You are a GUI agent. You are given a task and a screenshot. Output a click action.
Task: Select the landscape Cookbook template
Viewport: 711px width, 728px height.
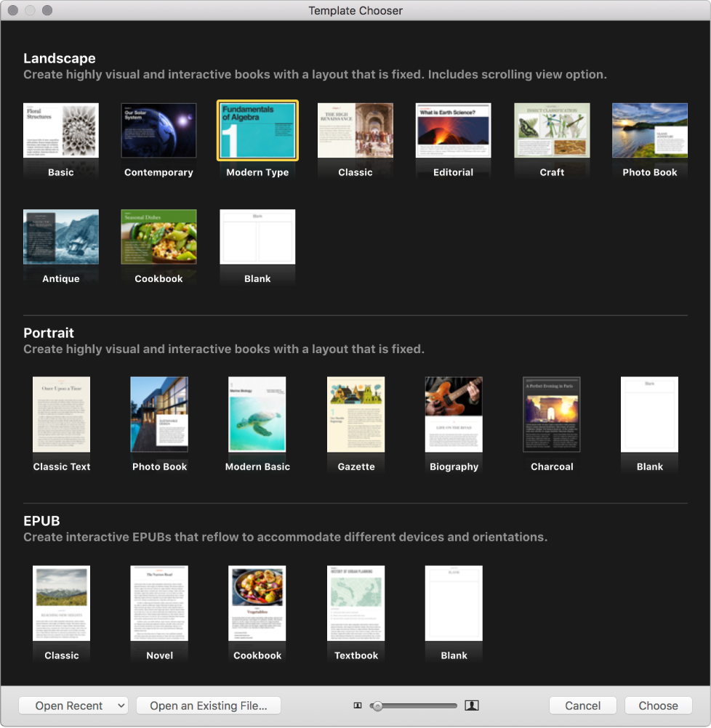pos(159,237)
